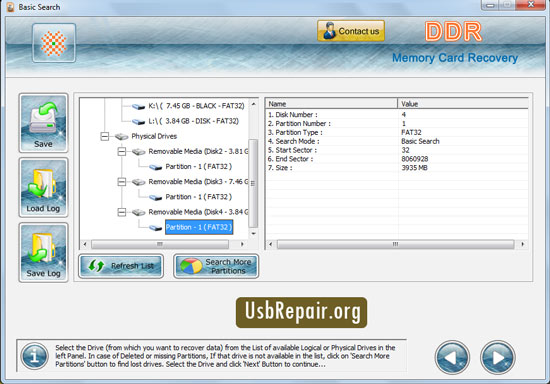This screenshot has width=550, height=384.
Task: Select Removable Media Disk3 7.46 GB entry
Action: [198, 182]
